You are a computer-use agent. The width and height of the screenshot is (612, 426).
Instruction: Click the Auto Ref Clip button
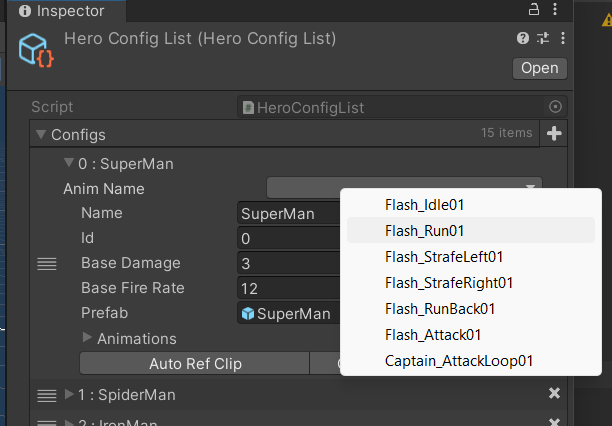coord(195,364)
